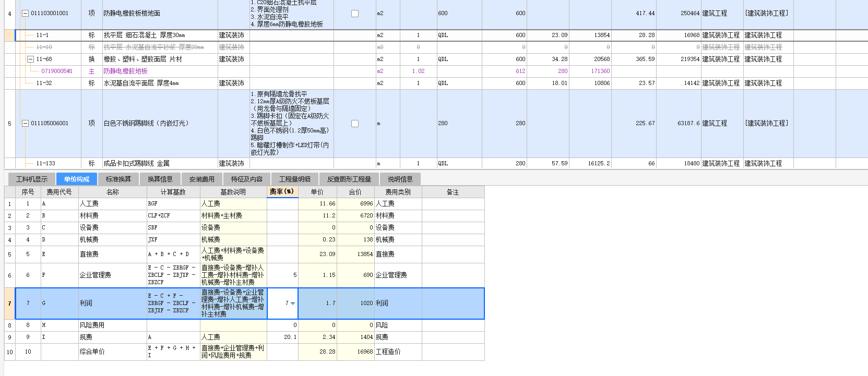Viewport: 868px width, 376px height.
Task: Click calculation base cell CLF+ZCF
Action: (x=173, y=215)
